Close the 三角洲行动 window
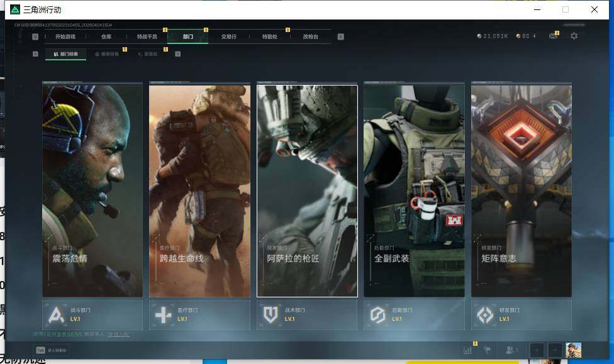Screen dimensions: 614x364 (x=594, y=9)
